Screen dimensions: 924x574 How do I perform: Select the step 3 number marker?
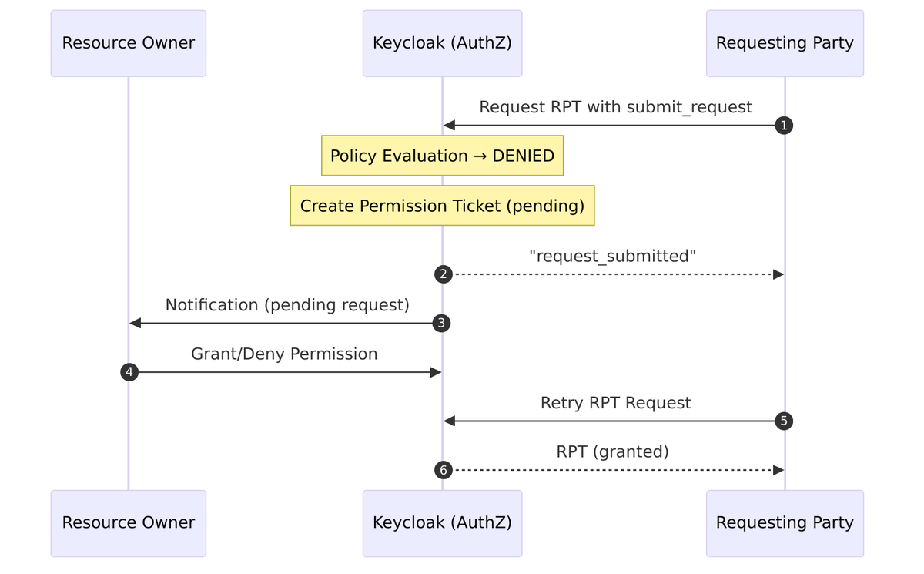(443, 324)
